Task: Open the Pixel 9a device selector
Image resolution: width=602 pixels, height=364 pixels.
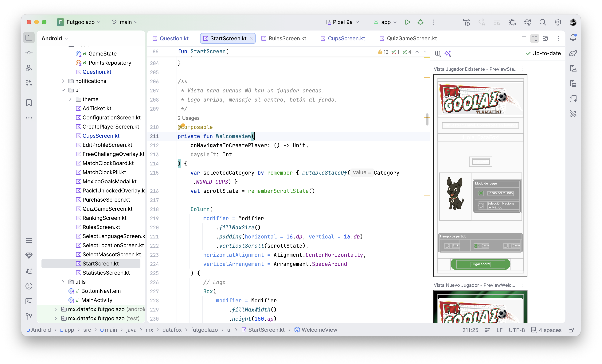Action: click(342, 22)
